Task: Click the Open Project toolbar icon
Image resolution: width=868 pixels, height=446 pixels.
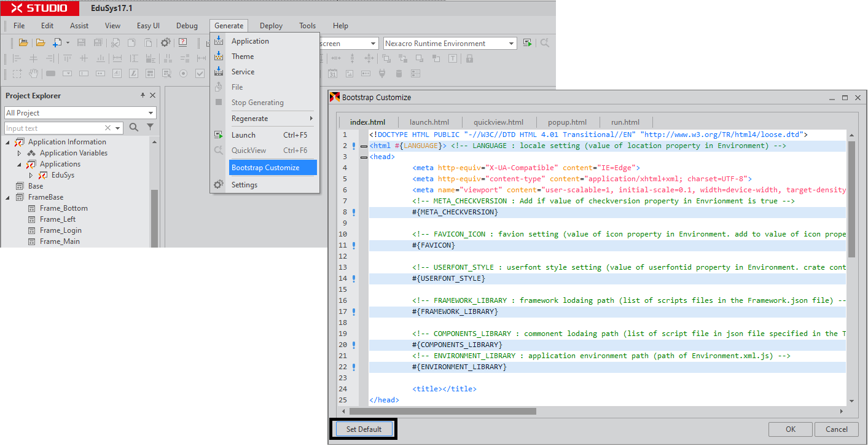Action: pos(23,43)
